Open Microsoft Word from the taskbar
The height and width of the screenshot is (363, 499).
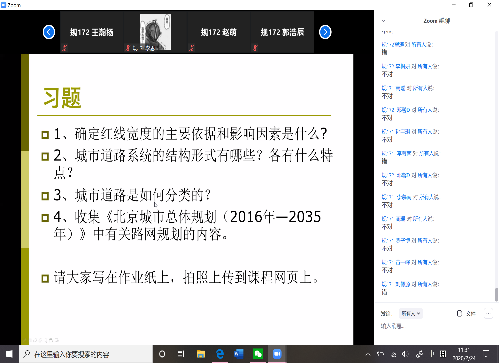[x=239, y=354]
